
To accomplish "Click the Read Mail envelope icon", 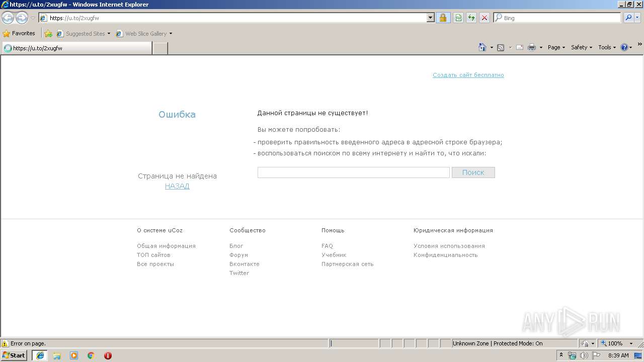I will 520,47.
